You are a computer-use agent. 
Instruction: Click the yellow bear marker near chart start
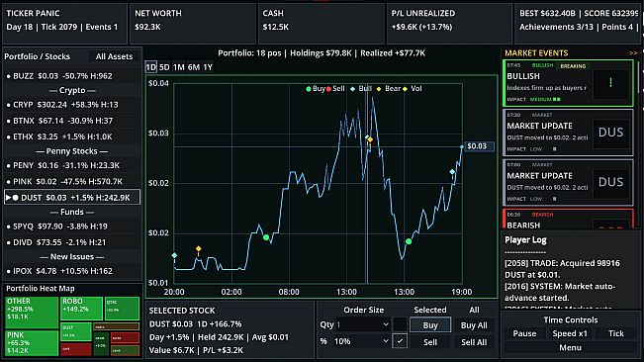tap(199, 248)
